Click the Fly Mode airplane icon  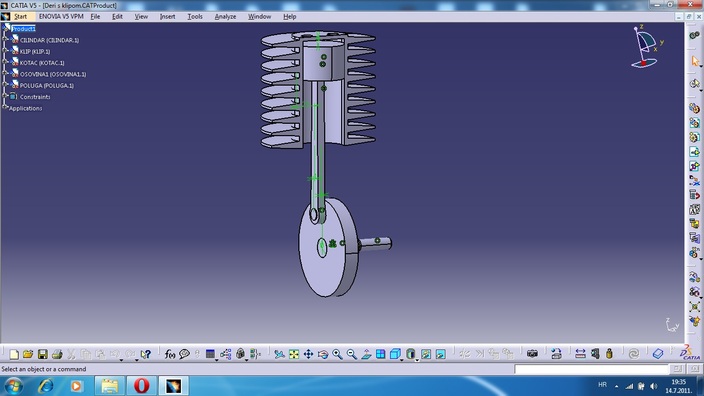(x=279, y=354)
